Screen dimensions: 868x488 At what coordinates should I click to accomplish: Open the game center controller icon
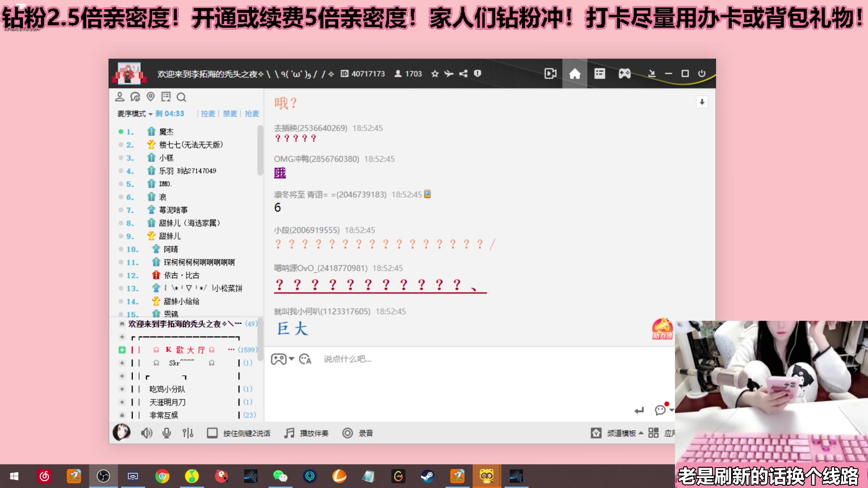point(624,73)
